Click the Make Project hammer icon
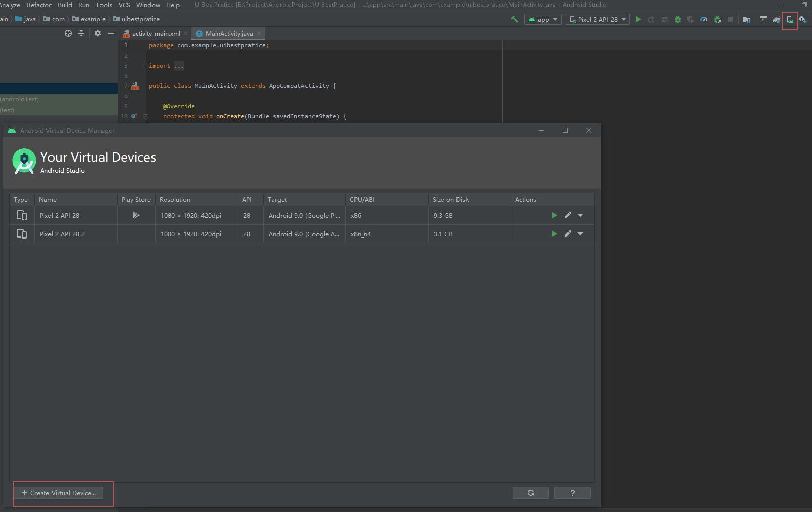 514,19
